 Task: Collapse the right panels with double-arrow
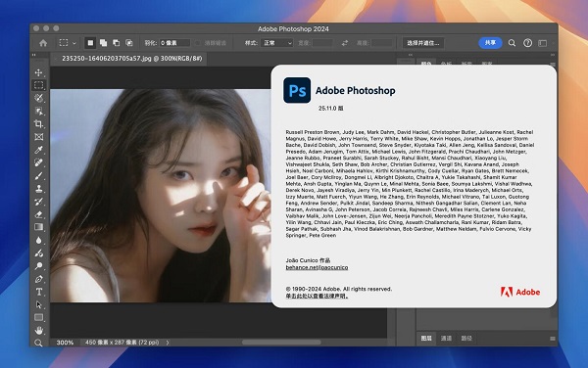point(553,55)
